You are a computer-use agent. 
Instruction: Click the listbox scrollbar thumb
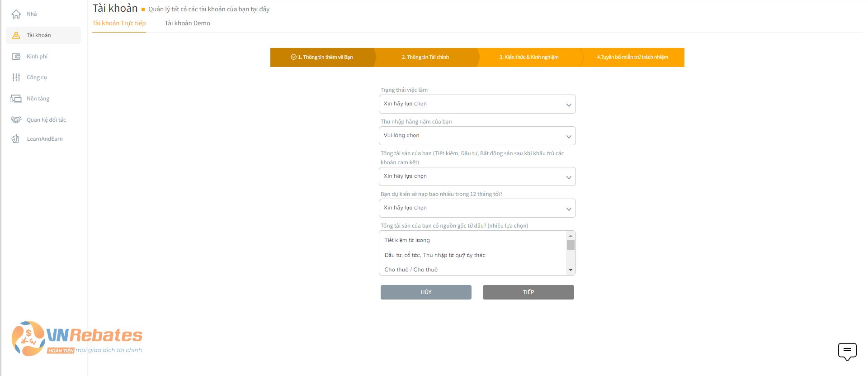click(x=571, y=245)
